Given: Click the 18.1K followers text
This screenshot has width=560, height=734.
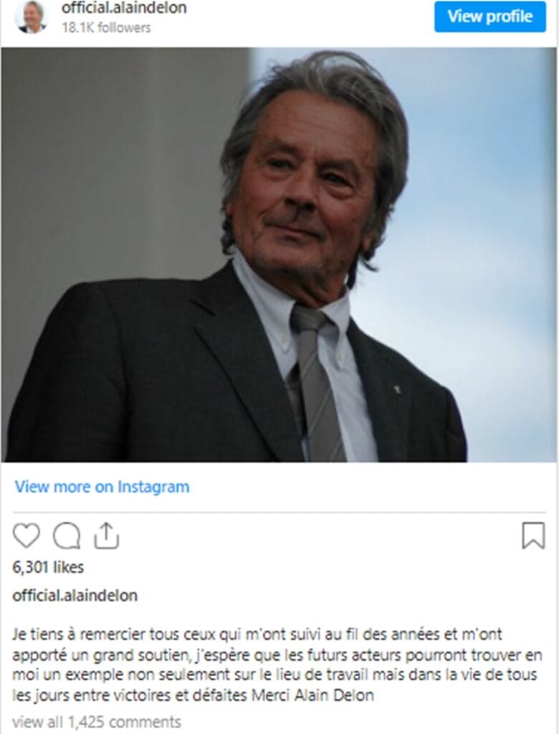Looking at the screenshot, I should 106,28.
